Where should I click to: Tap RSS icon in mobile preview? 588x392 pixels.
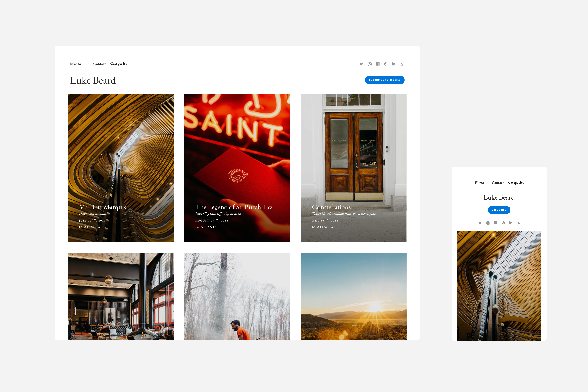click(x=518, y=223)
